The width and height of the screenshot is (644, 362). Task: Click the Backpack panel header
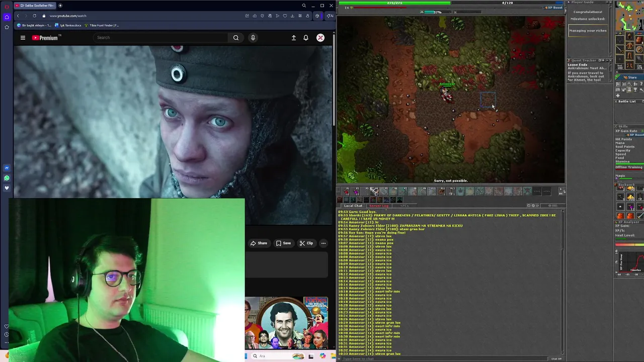[x=629, y=186]
